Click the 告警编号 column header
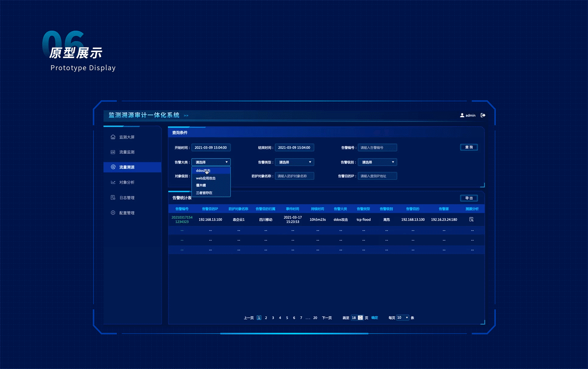Image resolution: width=588 pixels, height=369 pixels. [x=182, y=209]
